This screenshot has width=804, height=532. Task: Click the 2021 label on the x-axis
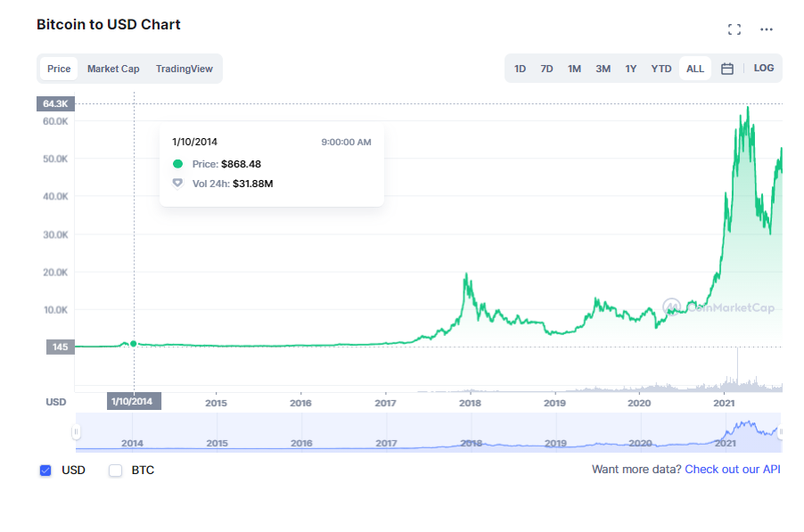coord(724,403)
